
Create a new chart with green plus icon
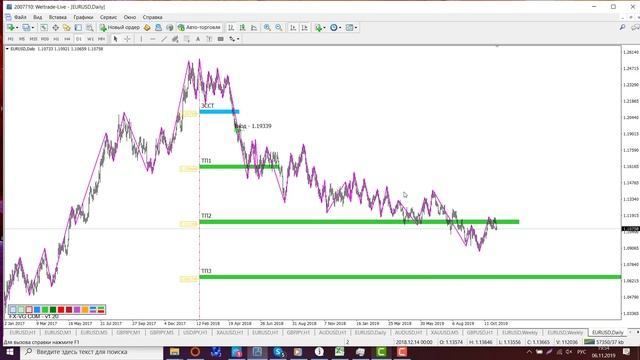click(10, 28)
